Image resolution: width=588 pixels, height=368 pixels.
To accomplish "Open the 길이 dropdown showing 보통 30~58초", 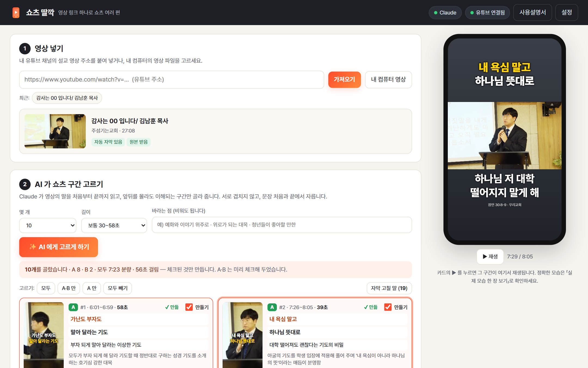I will tap(114, 225).
